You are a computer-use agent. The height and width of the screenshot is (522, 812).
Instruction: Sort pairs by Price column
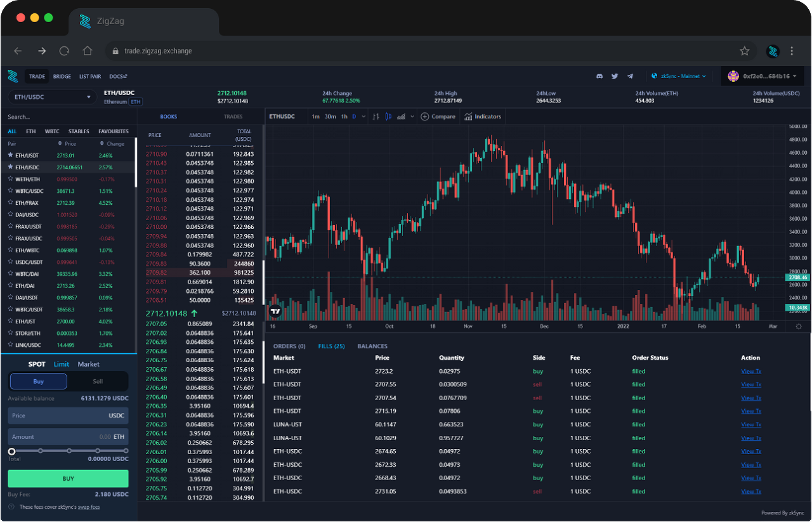click(67, 143)
